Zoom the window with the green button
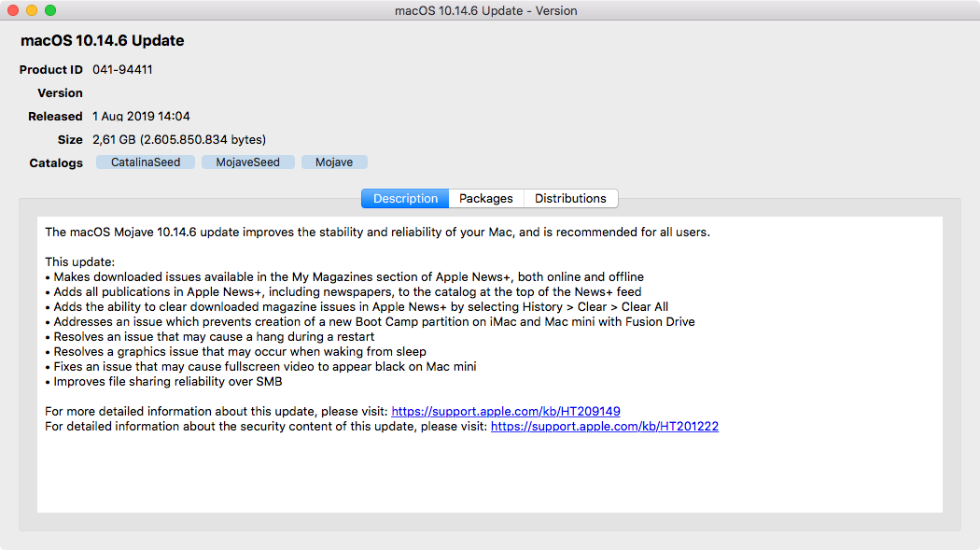This screenshot has width=980, height=550. point(50,10)
